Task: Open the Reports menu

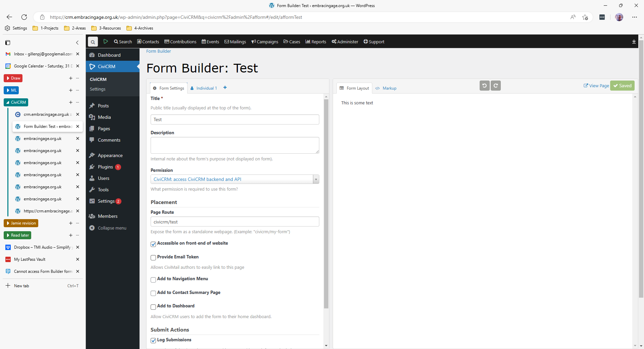Action: 316,42
